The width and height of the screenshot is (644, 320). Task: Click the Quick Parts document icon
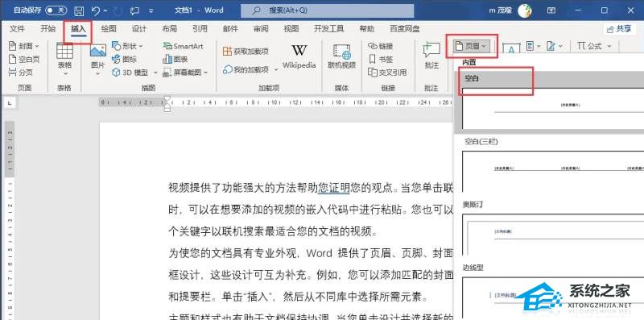coord(530,46)
